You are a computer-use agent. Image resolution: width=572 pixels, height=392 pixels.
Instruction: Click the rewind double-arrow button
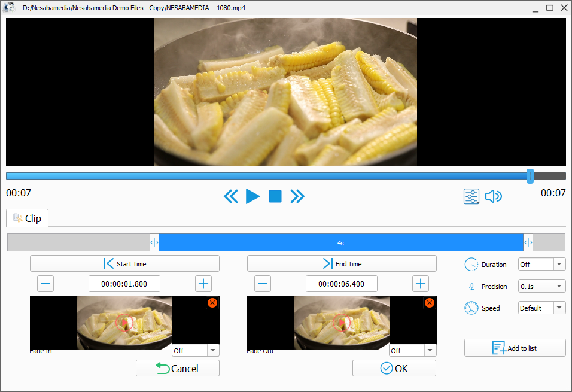point(231,196)
